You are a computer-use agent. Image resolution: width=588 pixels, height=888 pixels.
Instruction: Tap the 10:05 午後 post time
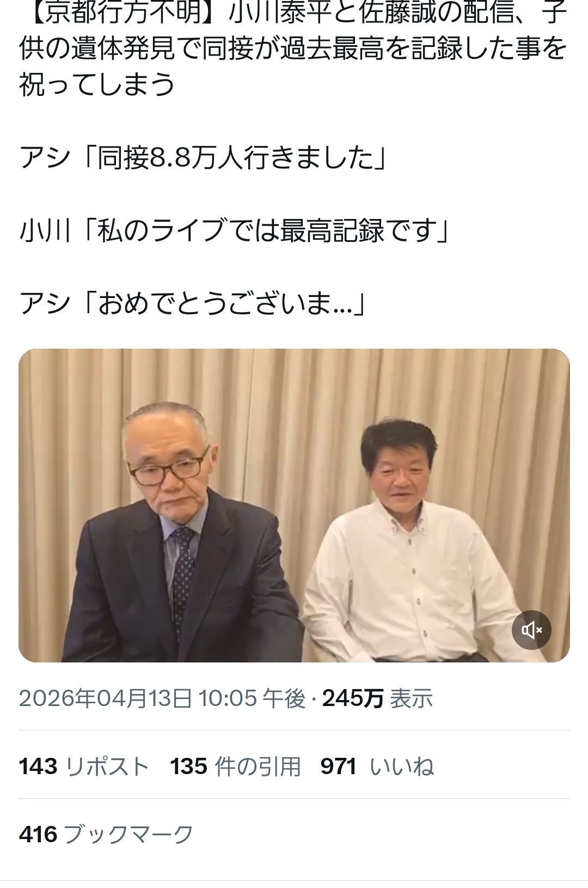click(x=252, y=698)
